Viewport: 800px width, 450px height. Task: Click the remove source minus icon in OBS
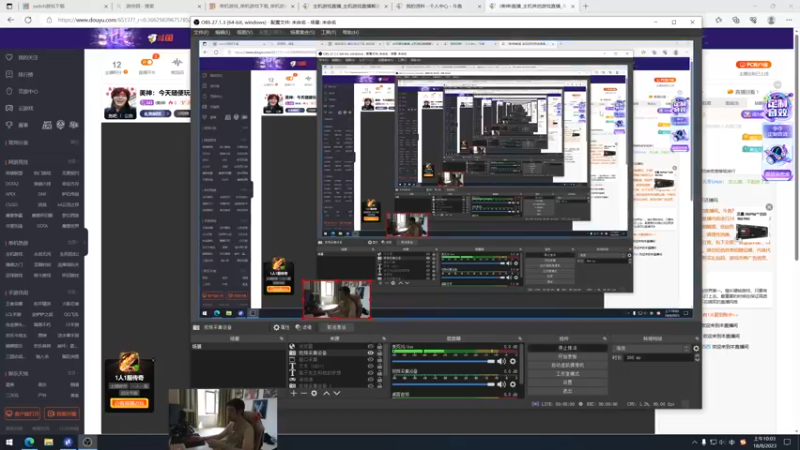tap(304, 393)
